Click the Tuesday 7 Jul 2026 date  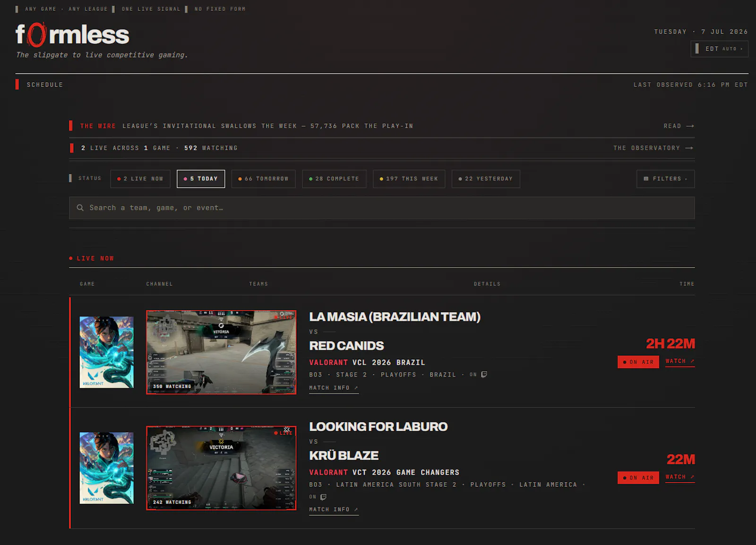[701, 32]
